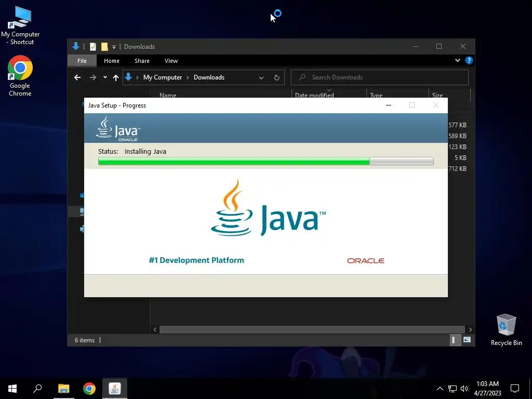Click the "Installing Java" status text
This screenshot has width=532, height=399.
145,152
